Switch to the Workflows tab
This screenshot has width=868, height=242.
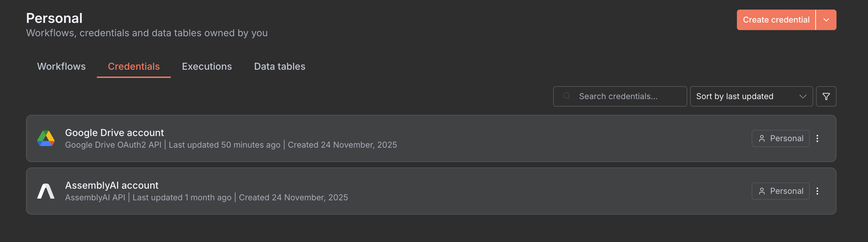tap(61, 66)
